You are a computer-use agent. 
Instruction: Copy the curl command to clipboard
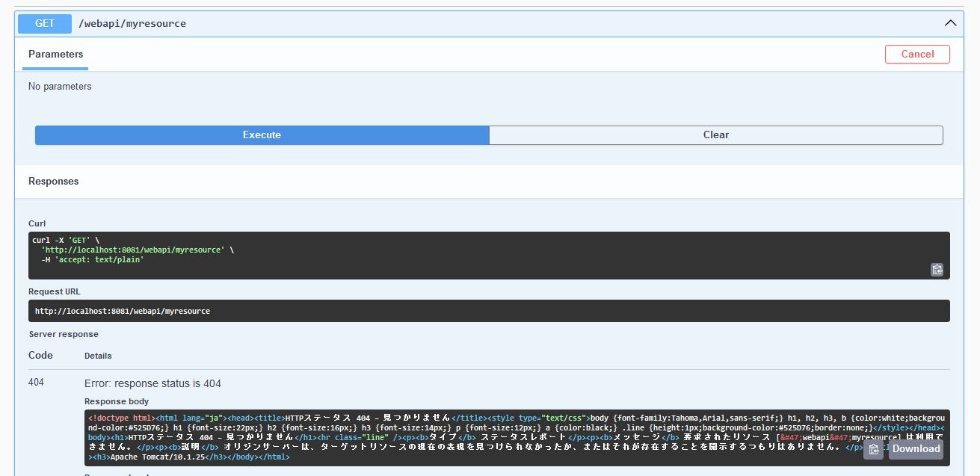coord(937,270)
